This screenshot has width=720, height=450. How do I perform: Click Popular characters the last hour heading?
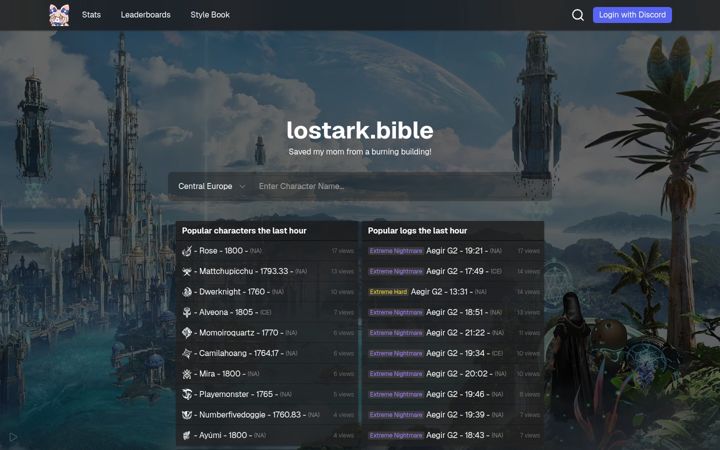(x=244, y=231)
